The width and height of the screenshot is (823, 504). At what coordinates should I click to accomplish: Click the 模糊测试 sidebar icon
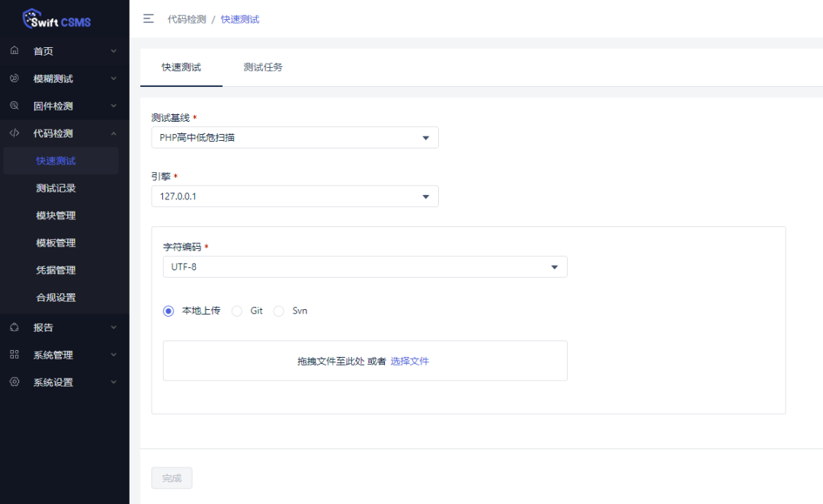[x=14, y=78]
